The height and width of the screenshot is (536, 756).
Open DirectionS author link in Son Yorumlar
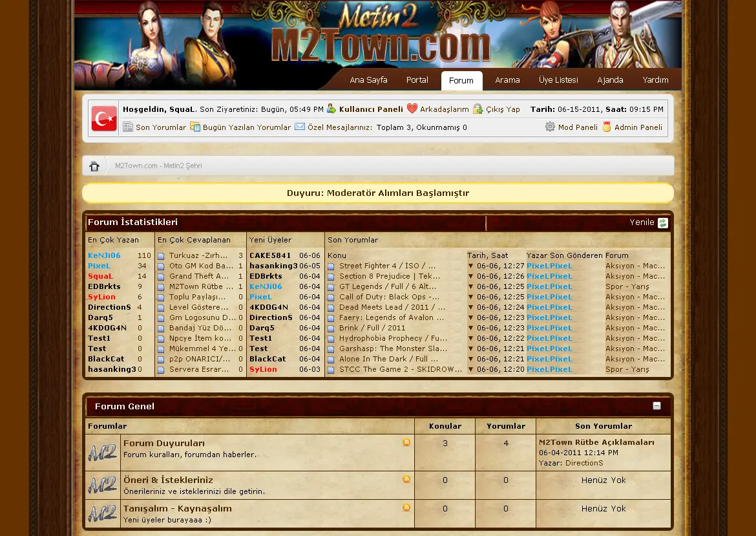coord(584,463)
